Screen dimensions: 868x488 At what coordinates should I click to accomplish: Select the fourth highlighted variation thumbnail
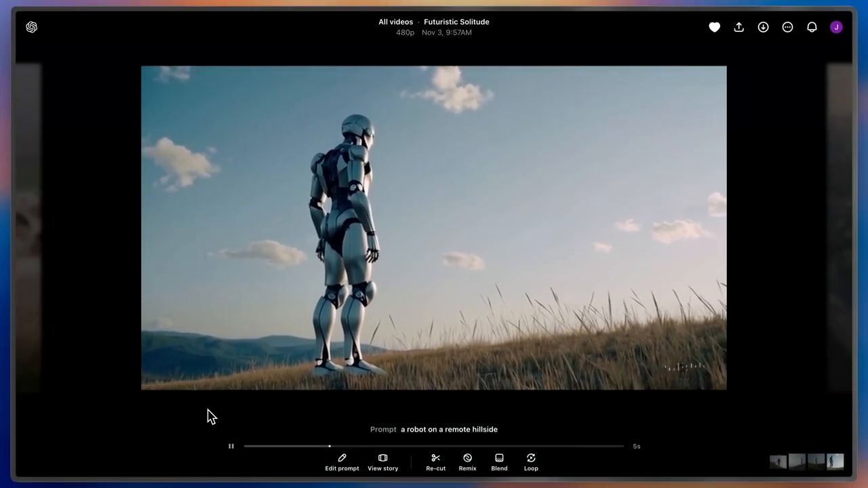pyautogui.click(x=835, y=462)
